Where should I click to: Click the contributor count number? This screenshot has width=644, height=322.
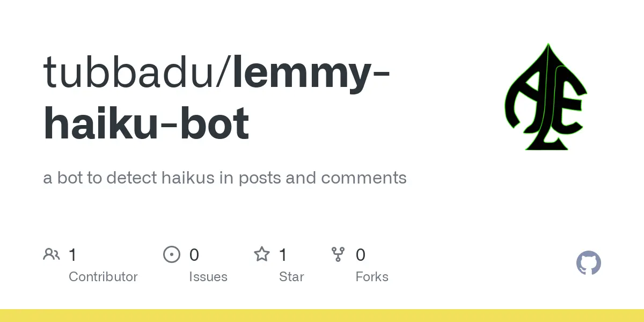pos(72,255)
